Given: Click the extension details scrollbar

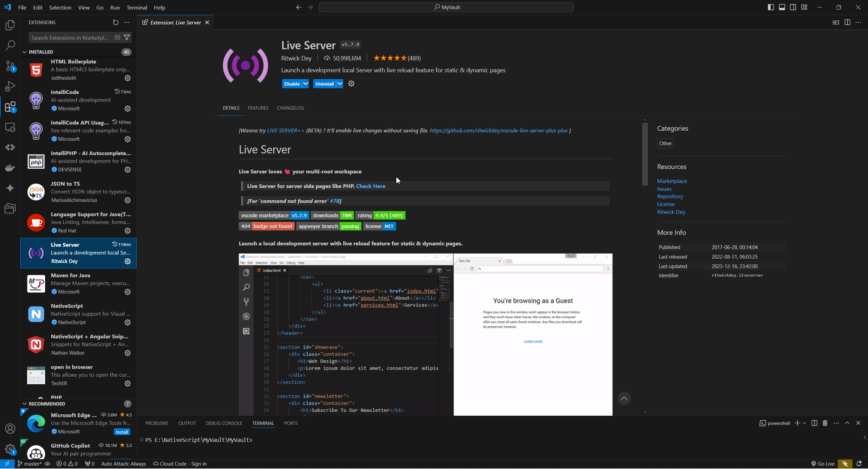Looking at the screenshot, I should click(645, 154).
